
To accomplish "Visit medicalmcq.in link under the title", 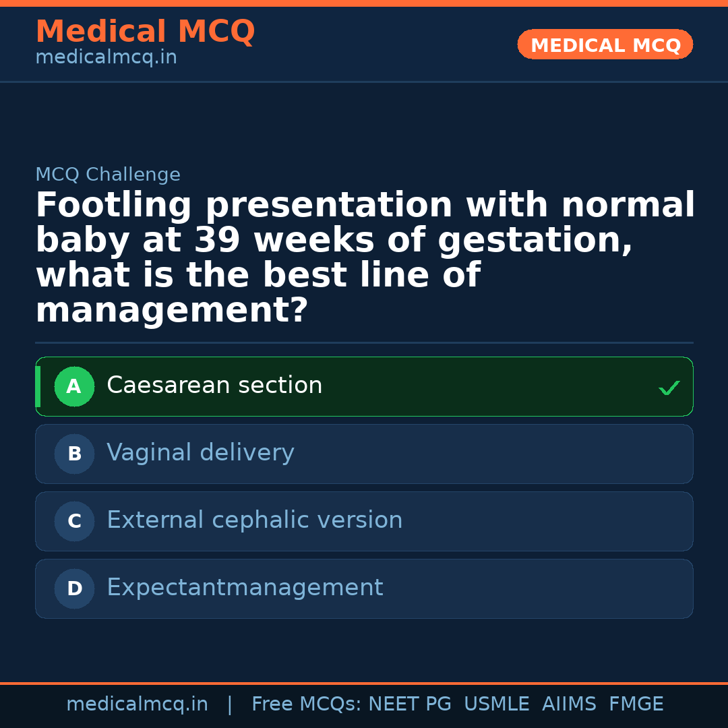I will tap(106, 58).
